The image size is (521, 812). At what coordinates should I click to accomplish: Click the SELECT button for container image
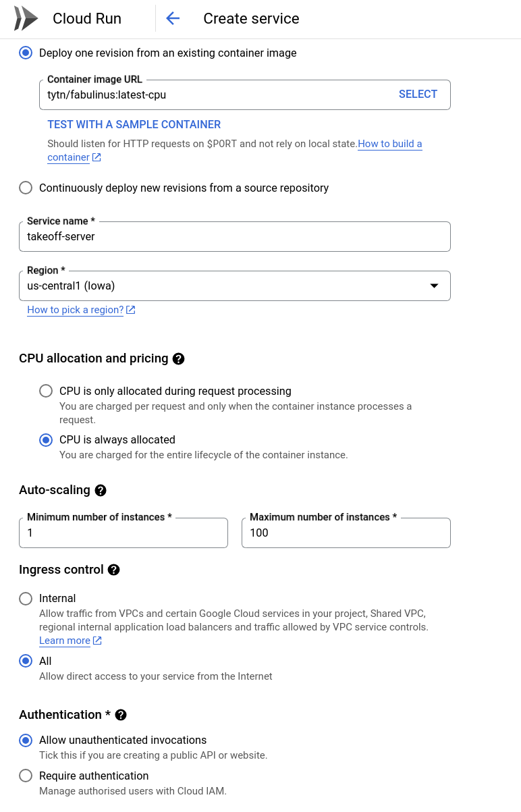click(x=418, y=94)
